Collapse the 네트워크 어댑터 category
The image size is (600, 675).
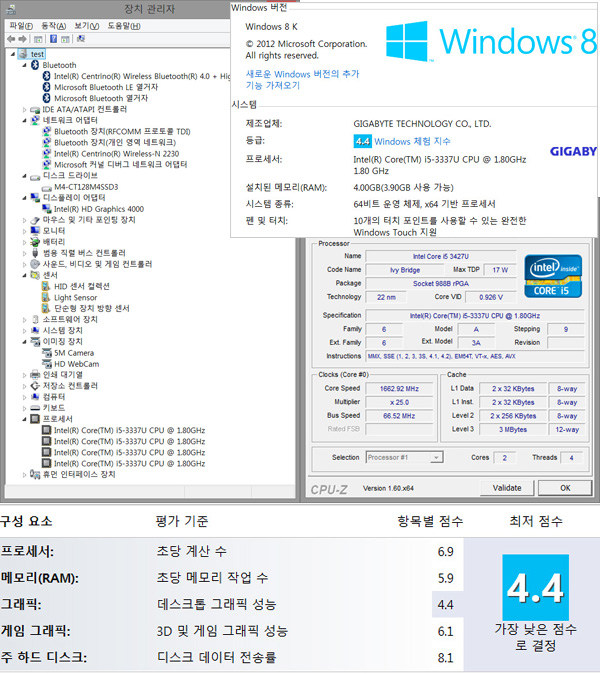24,121
